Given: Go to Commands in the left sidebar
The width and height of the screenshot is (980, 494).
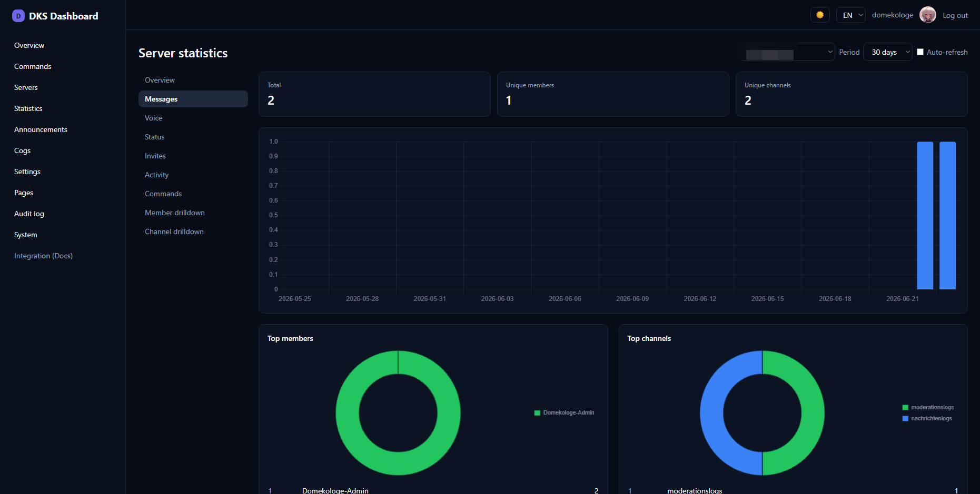Looking at the screenshot, I should (33, 66).
